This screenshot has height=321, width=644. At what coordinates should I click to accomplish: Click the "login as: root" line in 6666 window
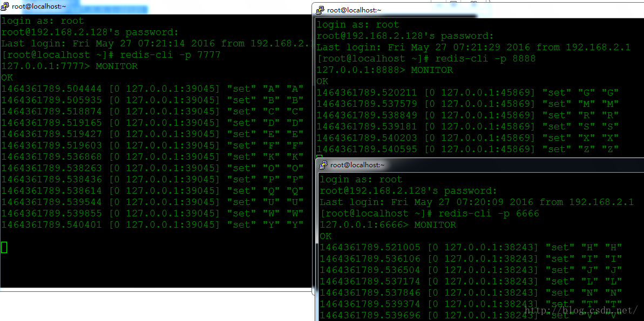(x=361, y=179)
